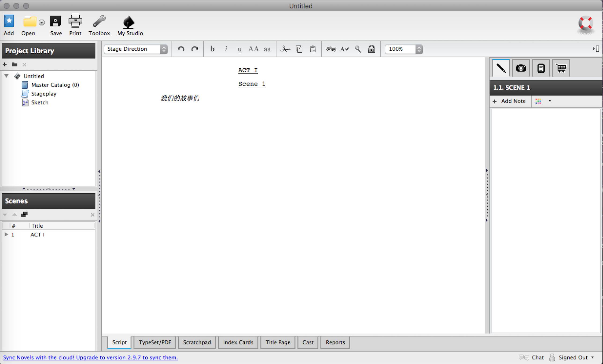Click the Toolbox wrench icon
Viewport: 603px width, 364px height.
pyautogui.click(x=99, y=22)
